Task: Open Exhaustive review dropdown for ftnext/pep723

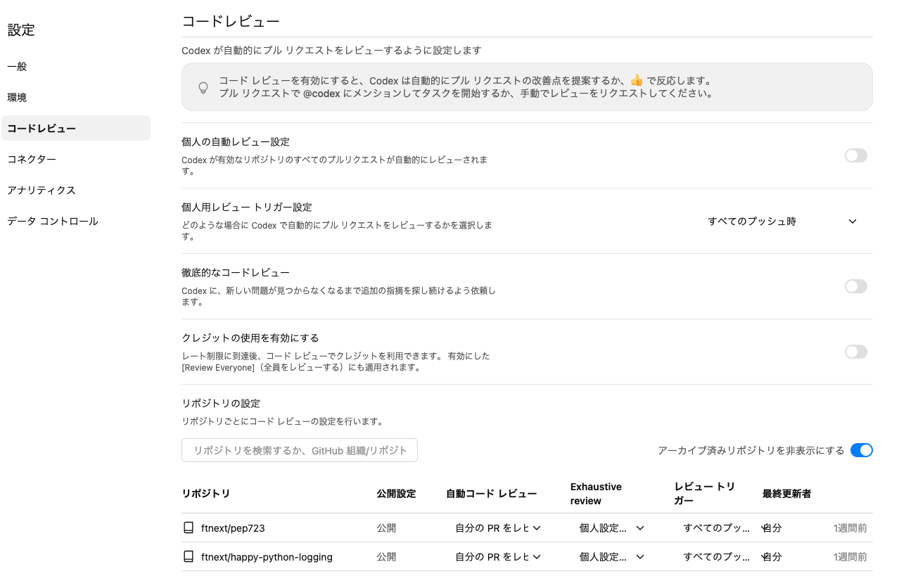Action: point(611,528)
